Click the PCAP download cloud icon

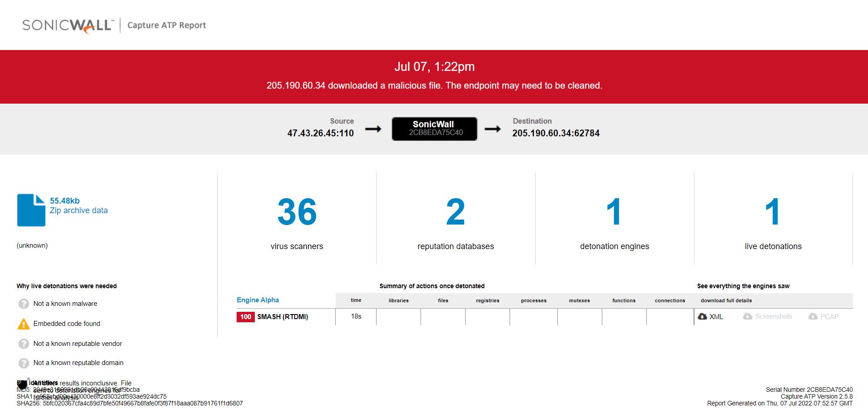point(813,316)
